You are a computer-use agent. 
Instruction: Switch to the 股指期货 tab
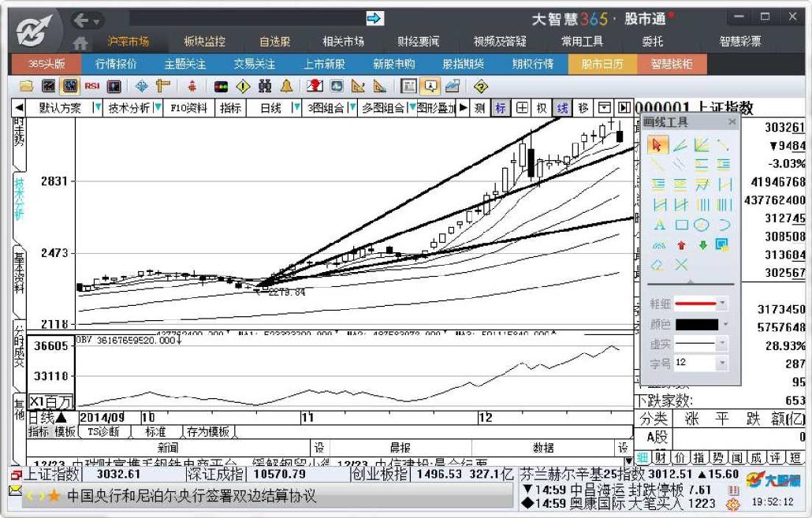coord(463,64)
